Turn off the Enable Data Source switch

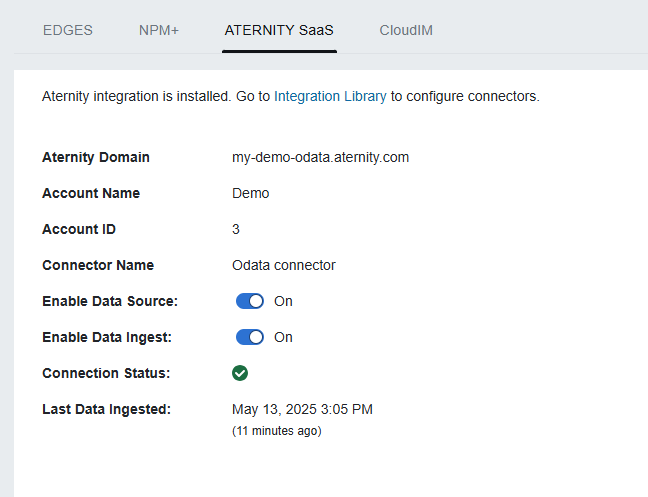249,301
